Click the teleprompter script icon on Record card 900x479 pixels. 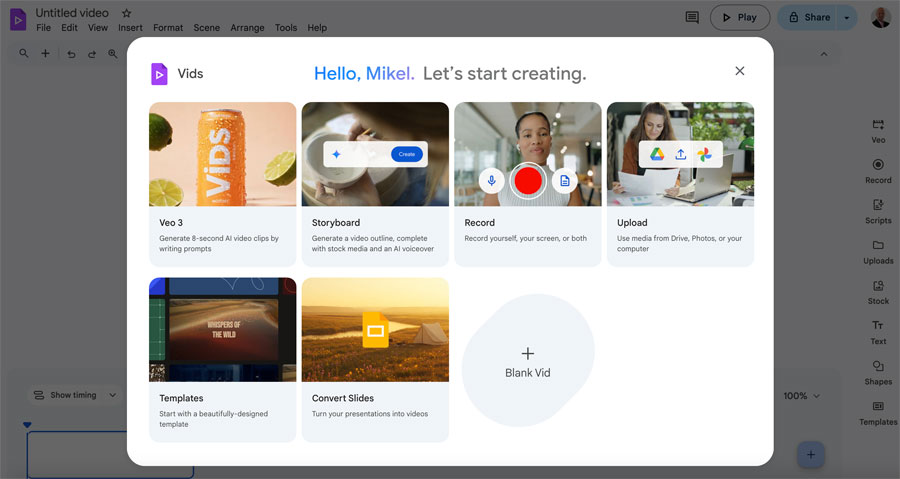click(564, 180)
